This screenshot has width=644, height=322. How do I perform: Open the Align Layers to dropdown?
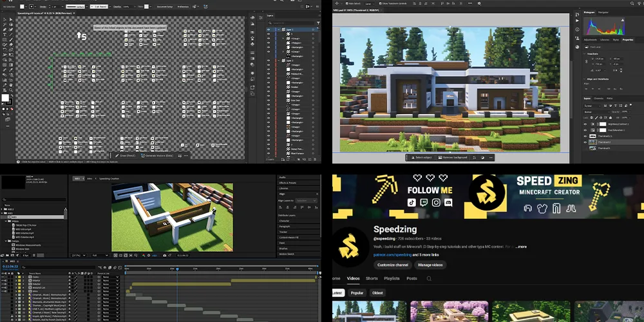(x=305, y=200)
